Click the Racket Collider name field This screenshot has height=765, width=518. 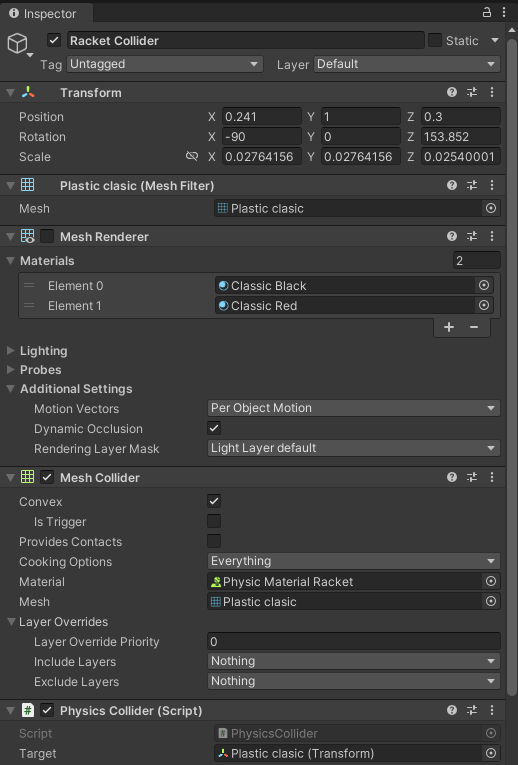click(x=245, y=40)
